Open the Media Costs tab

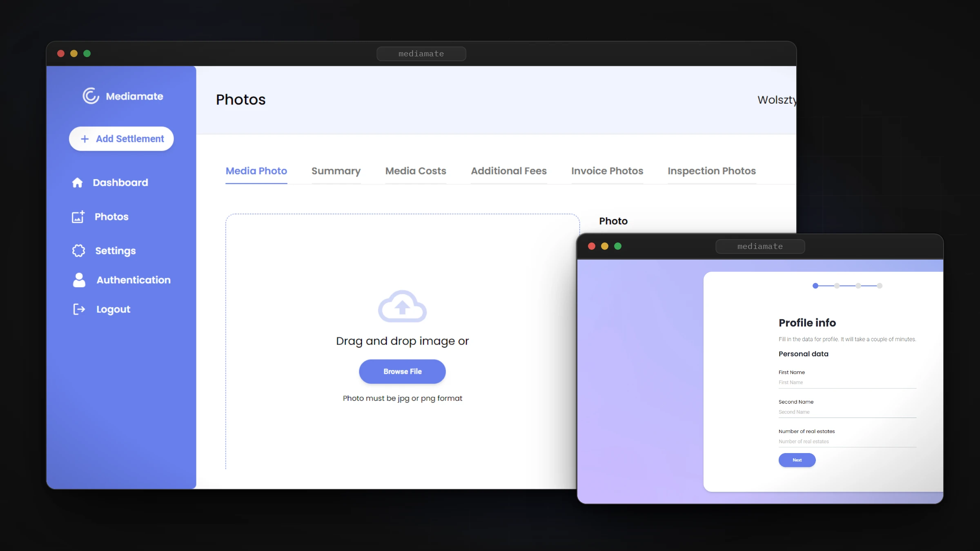tap(416, 171)
